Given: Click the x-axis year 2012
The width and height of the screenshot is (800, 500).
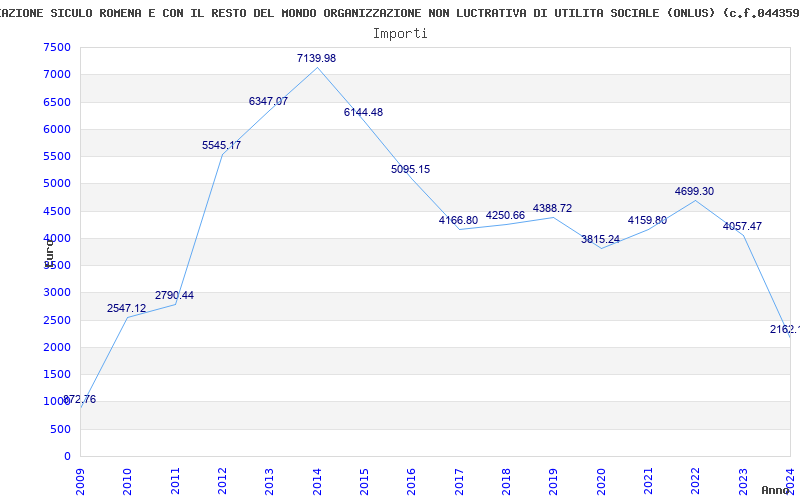Looking at the screenshot, I should 222,481.
